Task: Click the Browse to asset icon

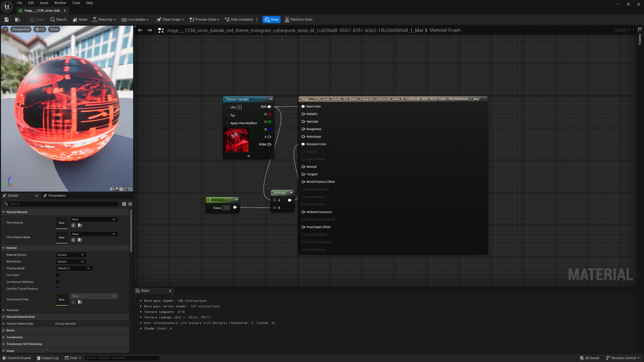Action: tap(17, 19)
